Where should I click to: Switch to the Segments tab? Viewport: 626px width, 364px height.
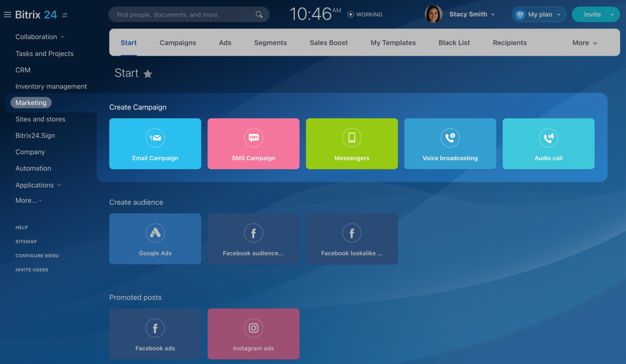pyautogui.click(x=270, y=43)
